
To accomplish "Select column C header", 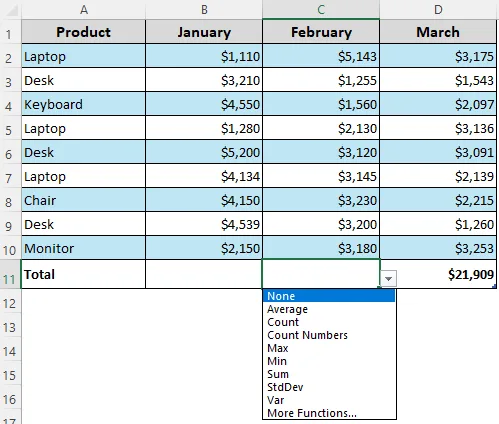I will point(321,9).
